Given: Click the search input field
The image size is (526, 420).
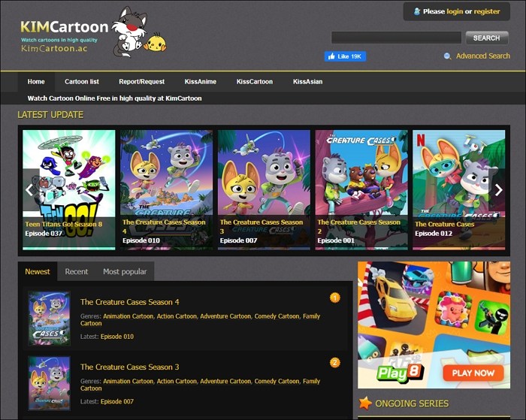Looking at the screenshot, I should (x=396, y=38).
